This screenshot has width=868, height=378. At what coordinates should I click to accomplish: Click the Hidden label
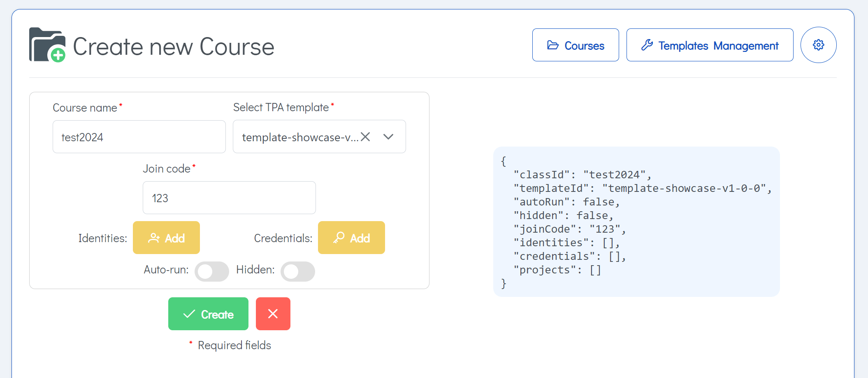[255, 269]
